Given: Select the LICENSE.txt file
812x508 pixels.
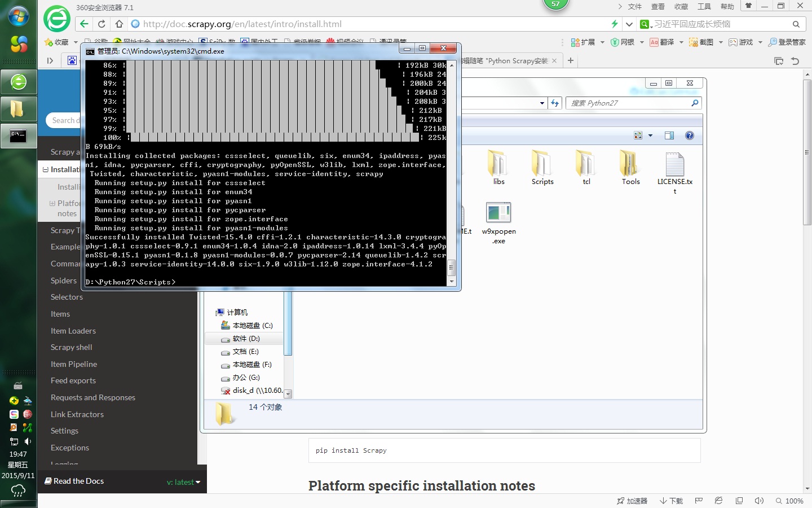Looking at the screenshot, I should [x=675, y=173].
